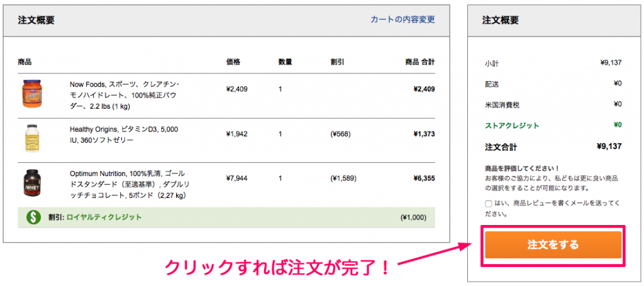This screenshot has height=286, width=644.
Task: Click the Optimum Nutrition 100%乳清 product name
Action: coord(130,184)
